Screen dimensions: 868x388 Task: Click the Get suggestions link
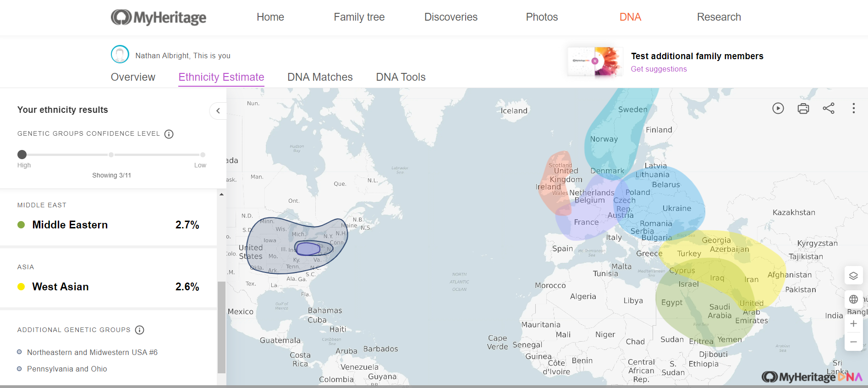659,69
